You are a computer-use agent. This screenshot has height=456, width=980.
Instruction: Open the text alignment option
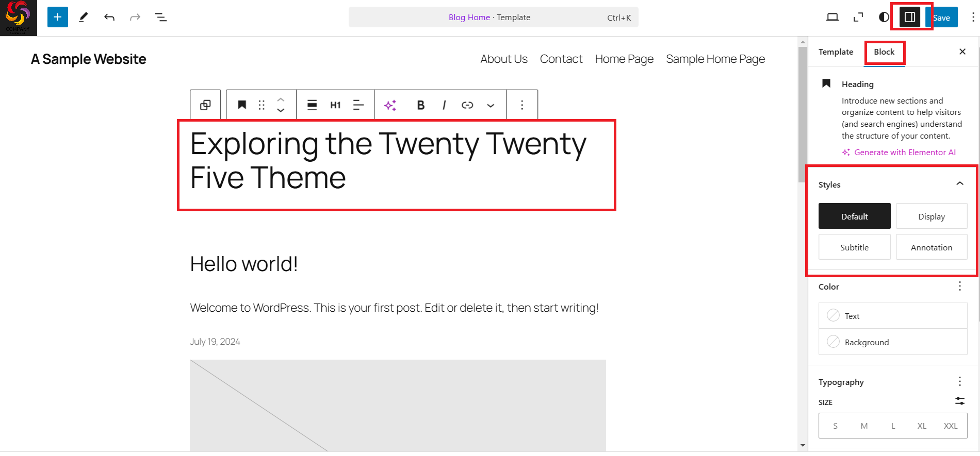coord(358,105)
